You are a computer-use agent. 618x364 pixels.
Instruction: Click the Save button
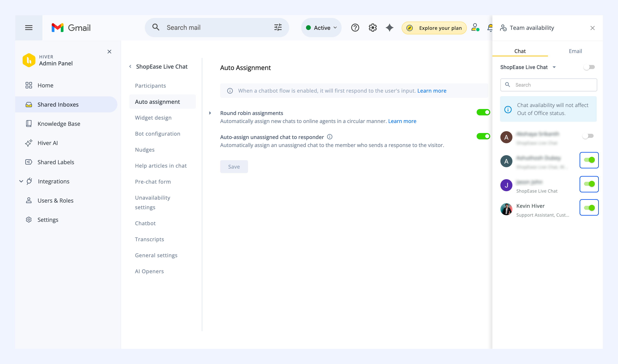pos(234,167)
